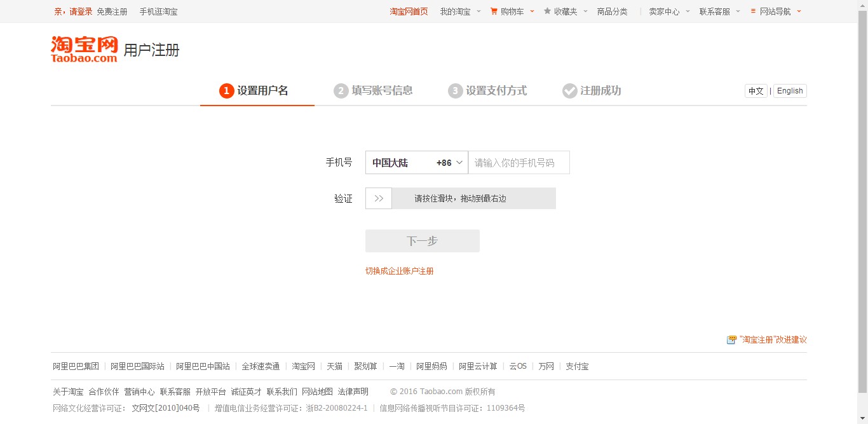Image resolution: width=868 pixels, height=424 pixels.
Task: Open 阿里巴巴集团 footer link
Action: click(76, 366)
